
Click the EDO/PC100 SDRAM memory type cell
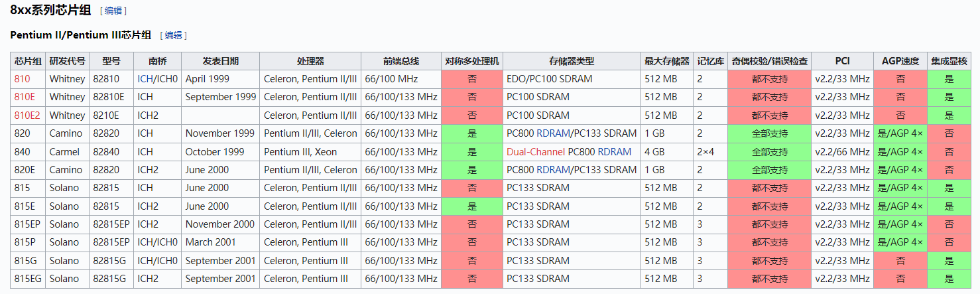click(572, 79)
